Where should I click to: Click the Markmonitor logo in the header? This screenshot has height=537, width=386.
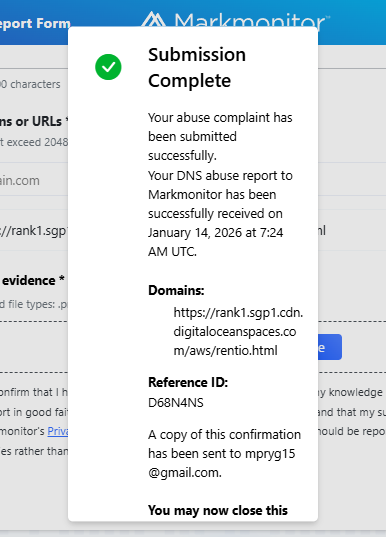click(236, 20)
